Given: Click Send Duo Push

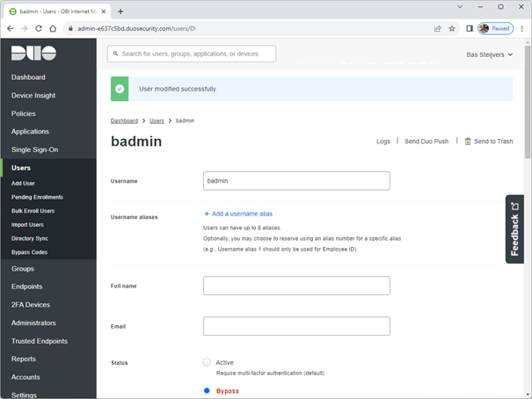Looking at the screenshot, I should [426, 141].
